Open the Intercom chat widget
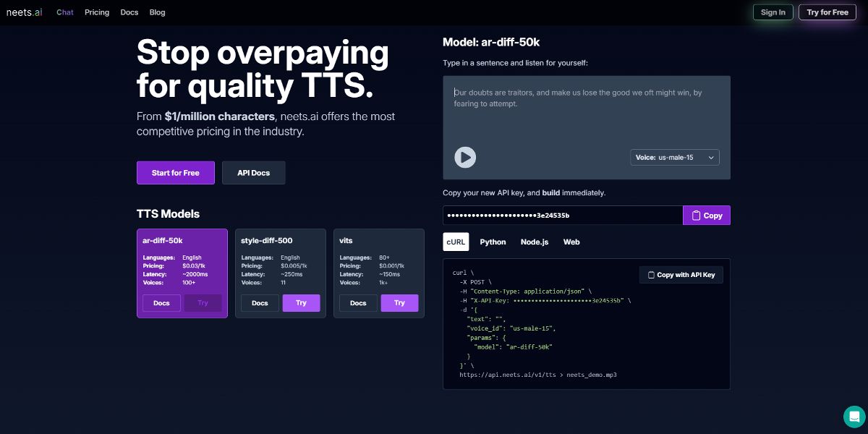Image resolution: width=868 pixels, height=434 pixels. coord(854,417)
